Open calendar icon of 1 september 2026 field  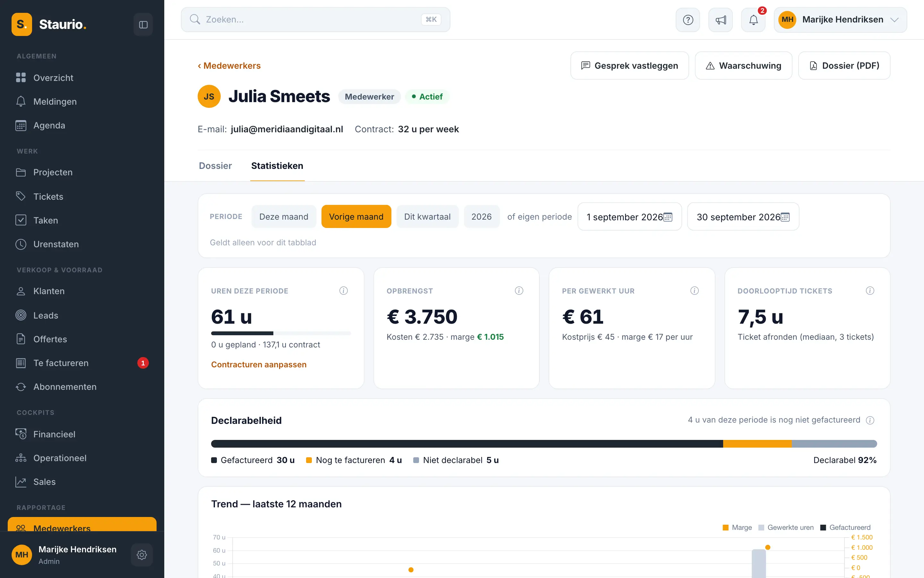668,217
